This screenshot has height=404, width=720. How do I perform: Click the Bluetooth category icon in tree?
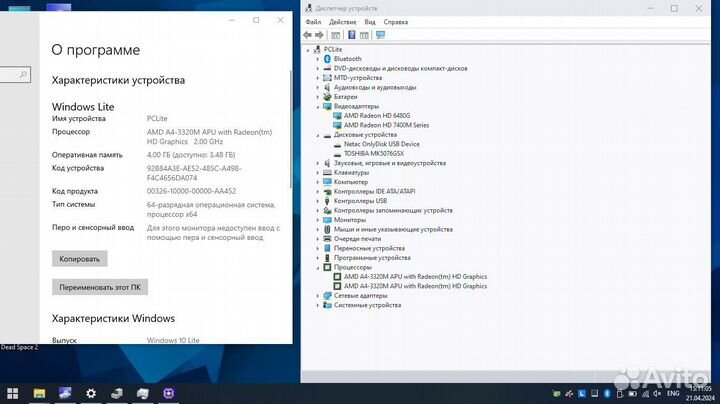pyautogui.click(x=327, y=59)
